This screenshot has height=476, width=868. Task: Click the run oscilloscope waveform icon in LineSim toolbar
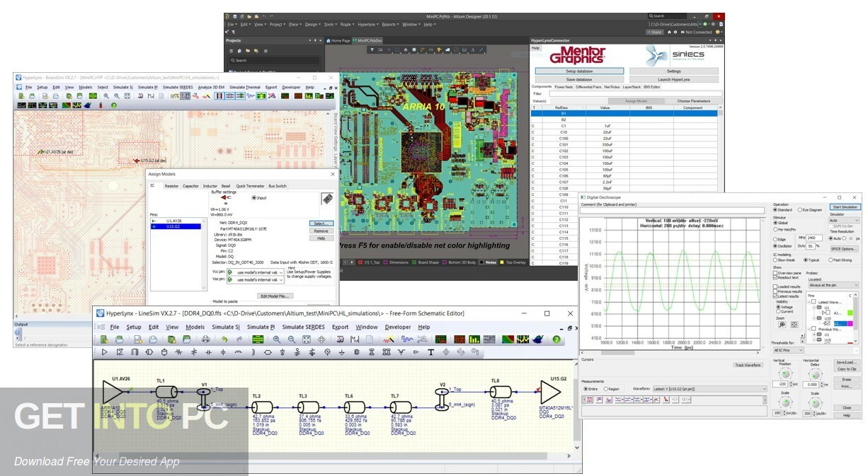click(x=407, y=339)
